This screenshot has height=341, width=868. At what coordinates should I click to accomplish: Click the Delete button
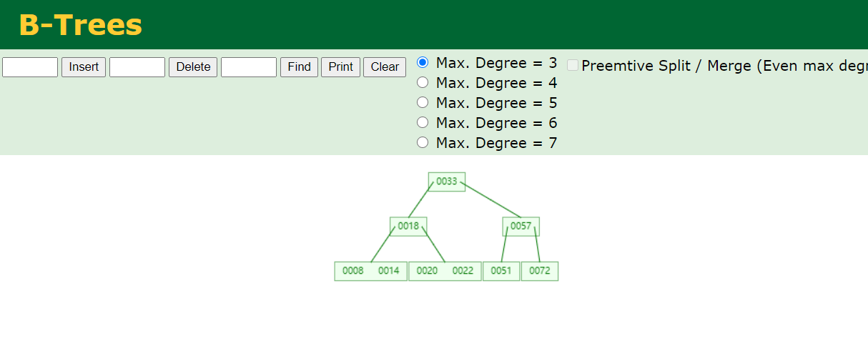(x=193, y=67)
